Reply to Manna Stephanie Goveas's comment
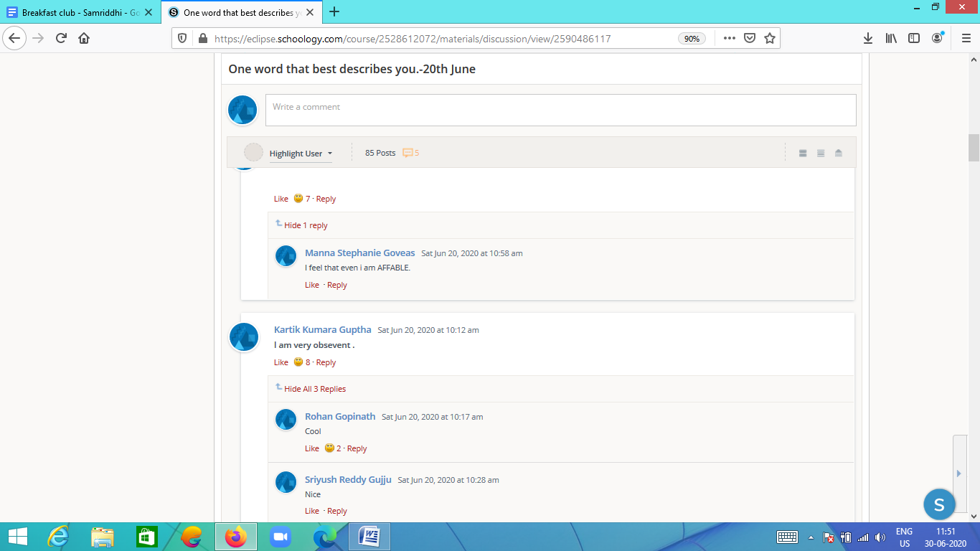Screen dimensions: 980x551 337,285
